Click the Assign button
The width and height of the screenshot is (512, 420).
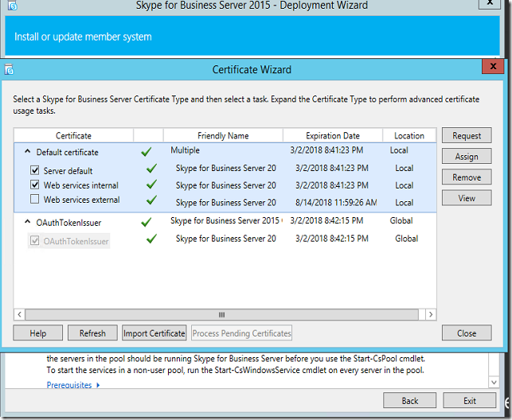click(467, 156)
